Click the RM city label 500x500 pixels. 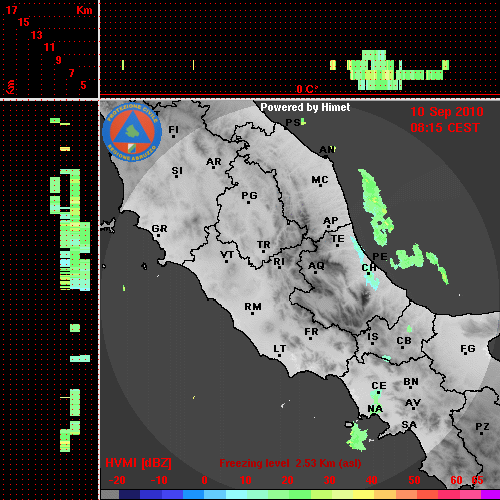pyautogui.click(x=253, y=306)
